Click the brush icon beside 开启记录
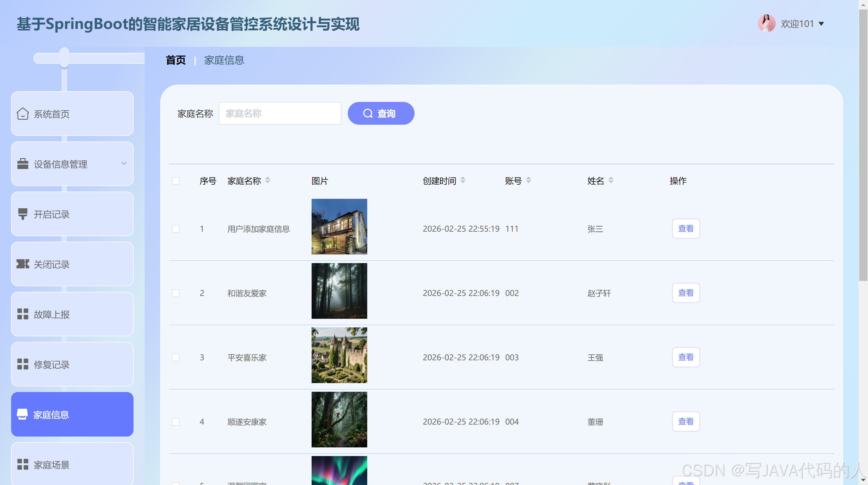 (x=23, y=214)
